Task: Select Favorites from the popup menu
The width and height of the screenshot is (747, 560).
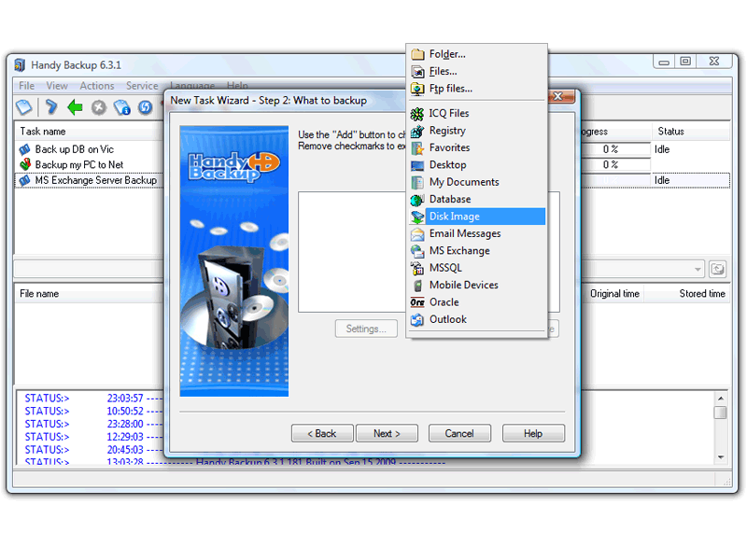Action: tap(476, 147)
